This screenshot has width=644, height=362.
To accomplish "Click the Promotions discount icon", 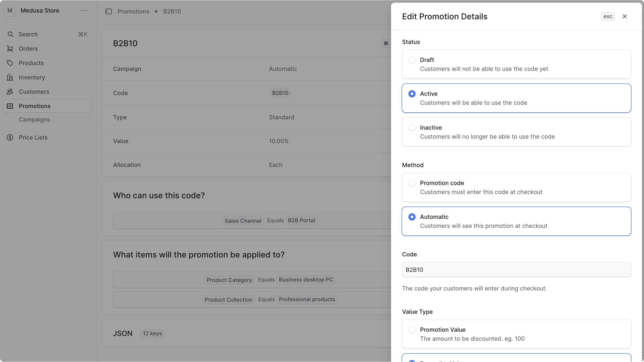I will (10, 106).
